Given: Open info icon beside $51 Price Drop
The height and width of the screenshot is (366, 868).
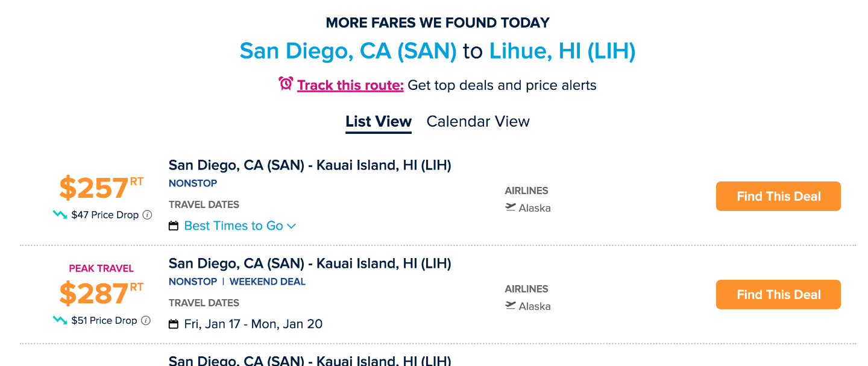Looking at the screenshot, I should [x=146, y=320].
